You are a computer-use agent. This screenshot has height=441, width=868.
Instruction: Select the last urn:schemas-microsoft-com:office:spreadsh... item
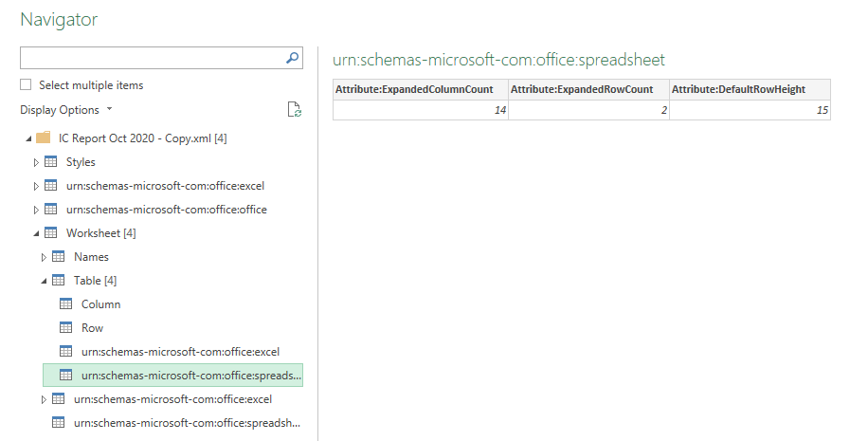pos(187,423)
